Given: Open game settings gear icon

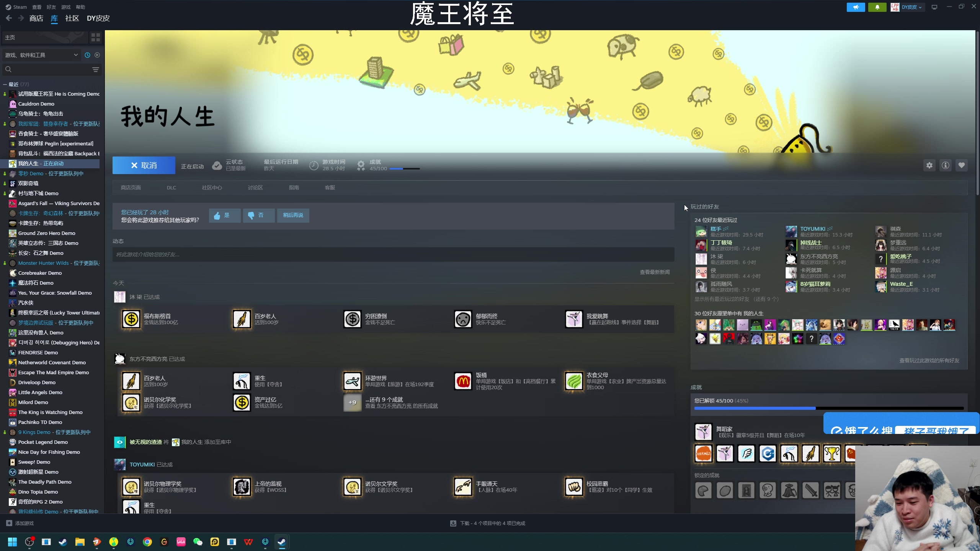Looking at the screenshot, I should click(929, 165).
